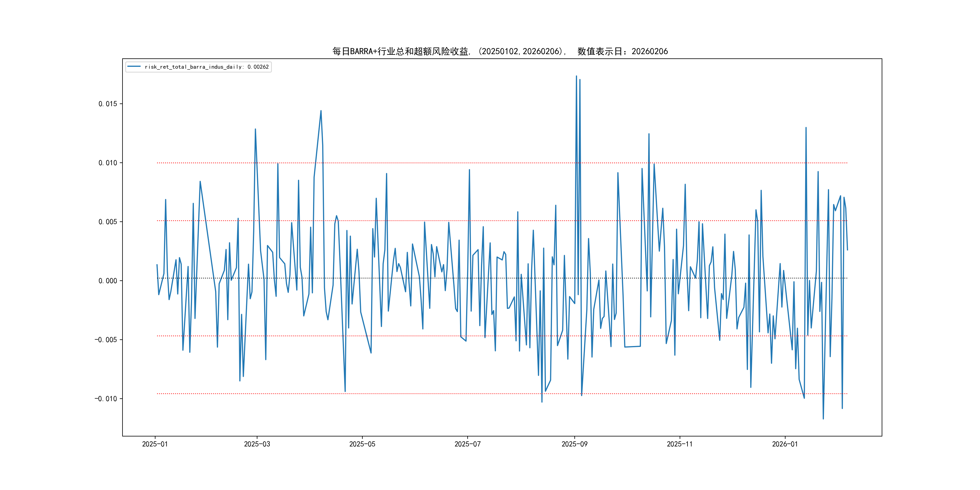Click the 2025-11 x-axis tick label

point(679,444)
